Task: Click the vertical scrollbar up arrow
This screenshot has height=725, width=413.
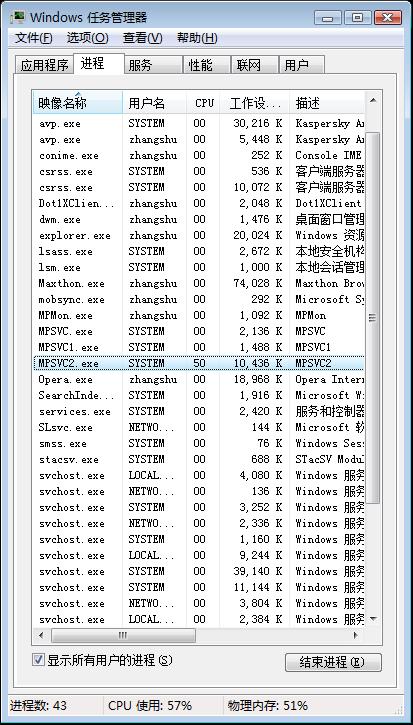Action: (x=373, y=101)
